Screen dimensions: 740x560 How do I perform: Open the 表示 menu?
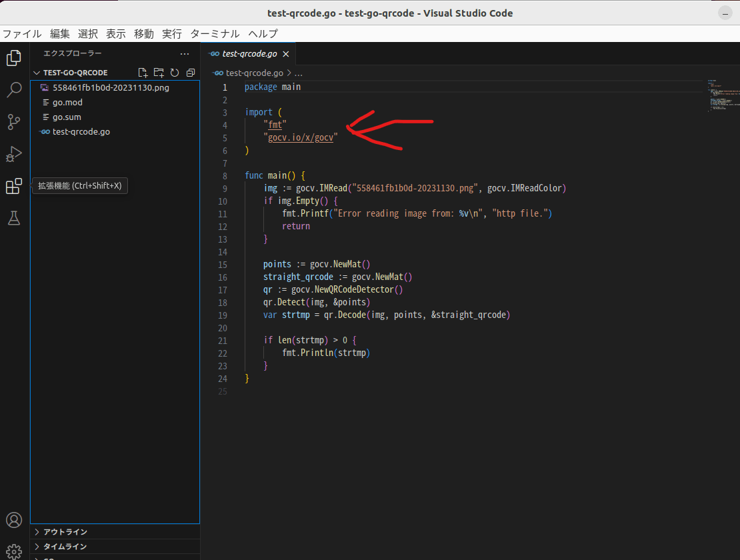click(x=115, y=34)
